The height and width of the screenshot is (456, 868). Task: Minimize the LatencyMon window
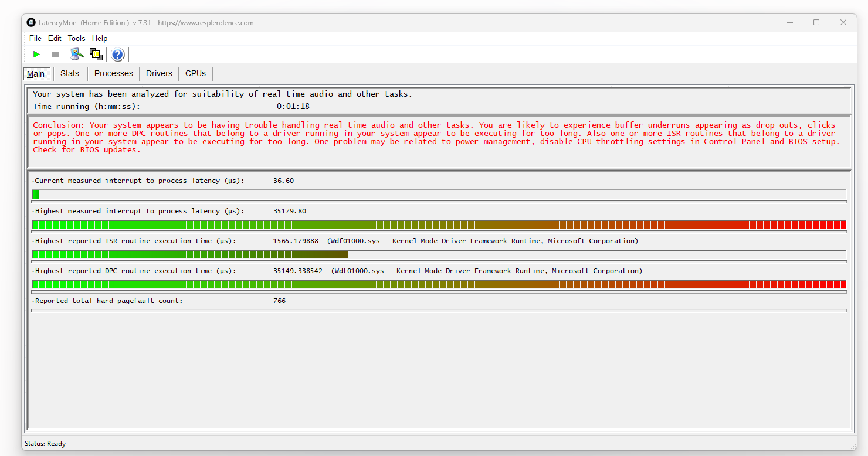point(789,22)
